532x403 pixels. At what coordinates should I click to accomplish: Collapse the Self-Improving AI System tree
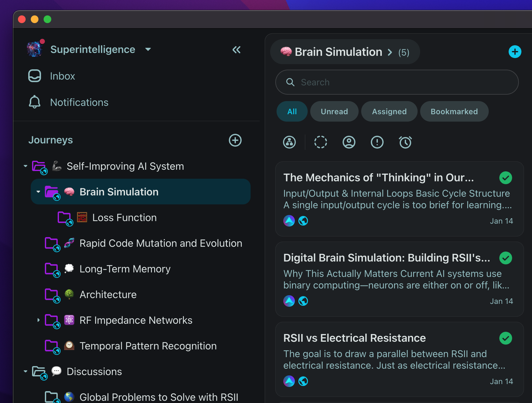25,166
